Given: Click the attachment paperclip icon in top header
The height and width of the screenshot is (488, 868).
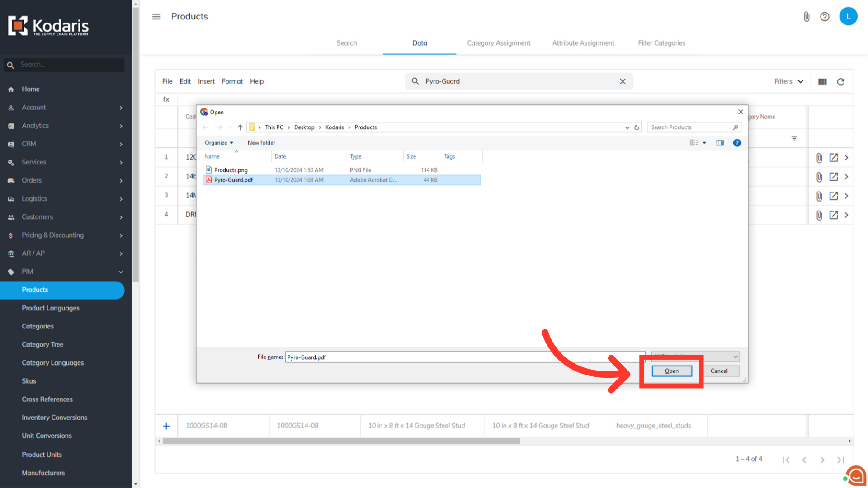Looking at the screenshot, I should tap(807, 17).
